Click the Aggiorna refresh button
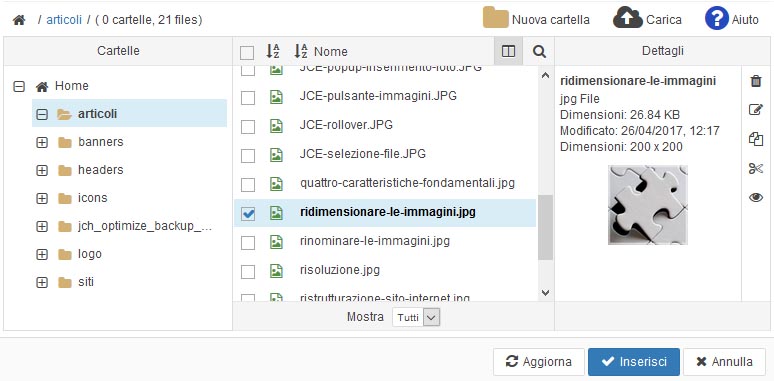The image size is (774, 381). coord(539,362)
